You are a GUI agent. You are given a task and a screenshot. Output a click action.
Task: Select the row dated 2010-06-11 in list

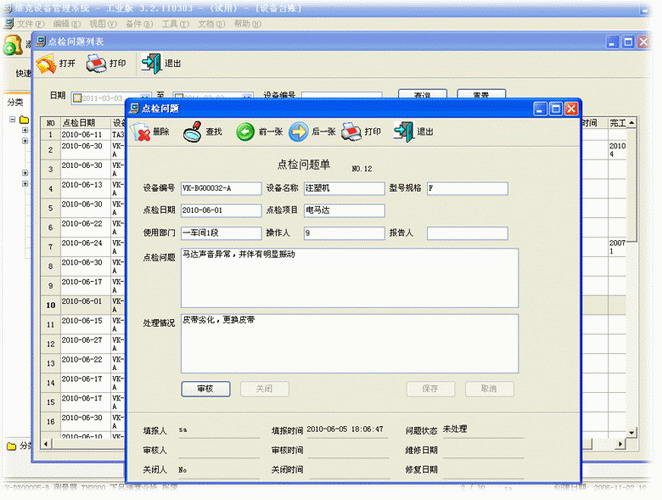(x=82, y=133)
